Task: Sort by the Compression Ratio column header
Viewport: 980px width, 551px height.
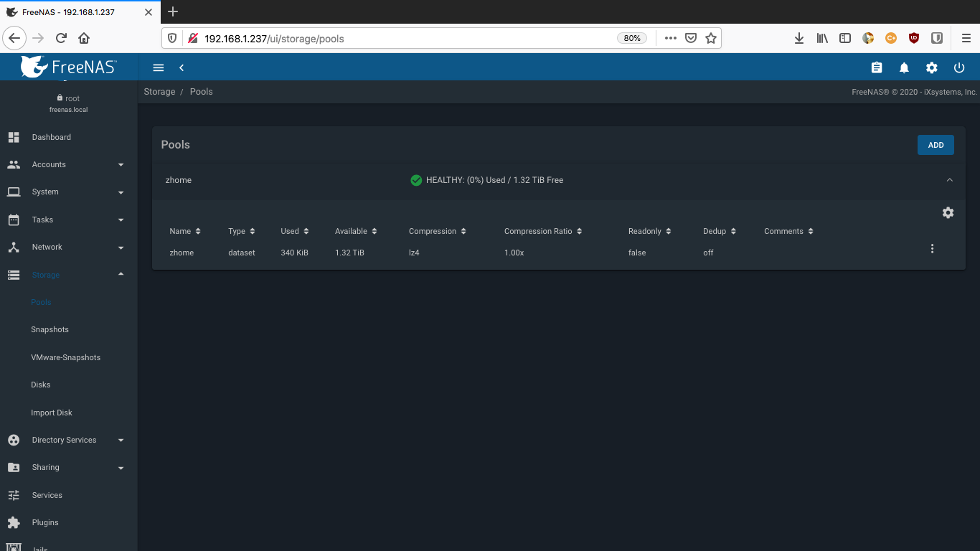Action: (543, 231)
